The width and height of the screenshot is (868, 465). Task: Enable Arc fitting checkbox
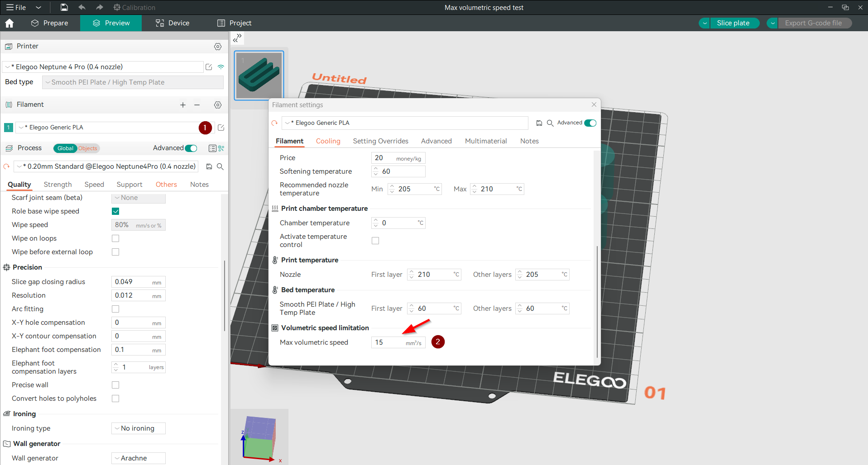(x=115, y=309)
